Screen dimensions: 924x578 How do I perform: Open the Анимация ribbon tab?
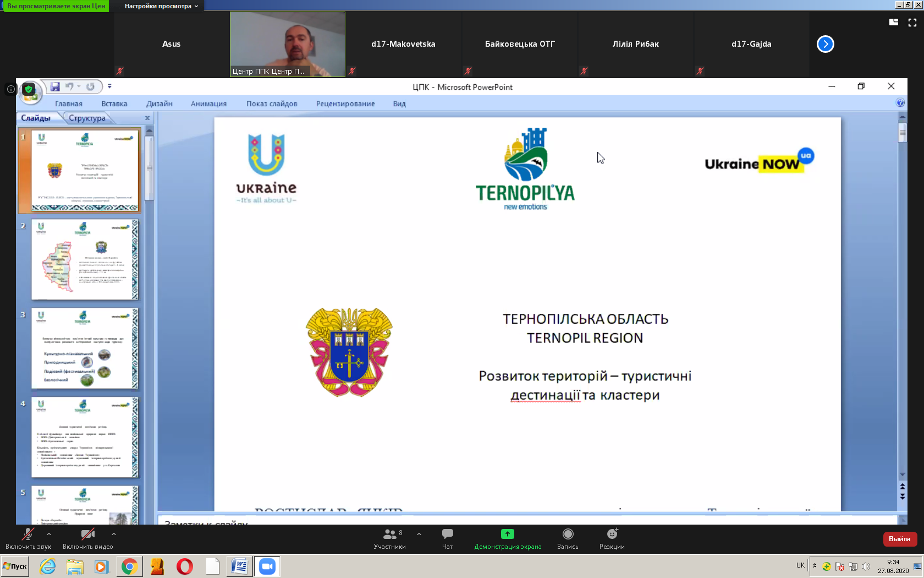[209, 103]
